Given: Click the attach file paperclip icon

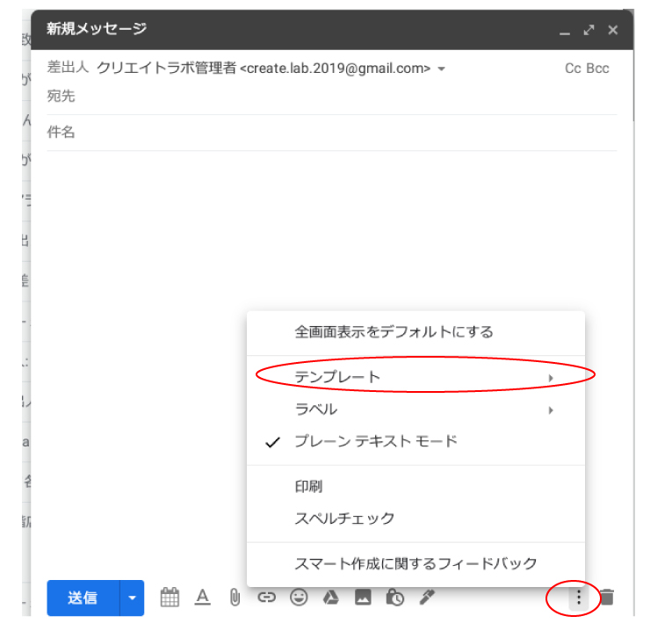Looking at the screenshot, I should click(x=235, y=598).
